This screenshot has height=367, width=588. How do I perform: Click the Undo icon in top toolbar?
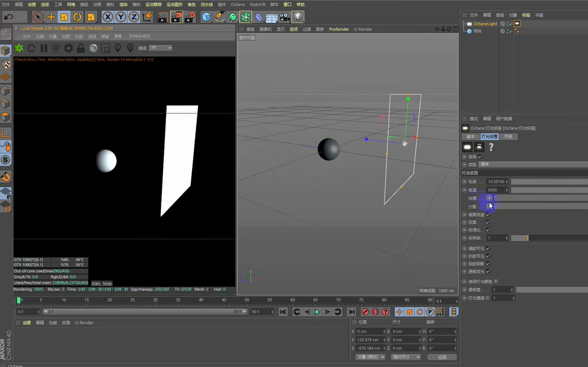pyautogui.click(x=8, y=16)
